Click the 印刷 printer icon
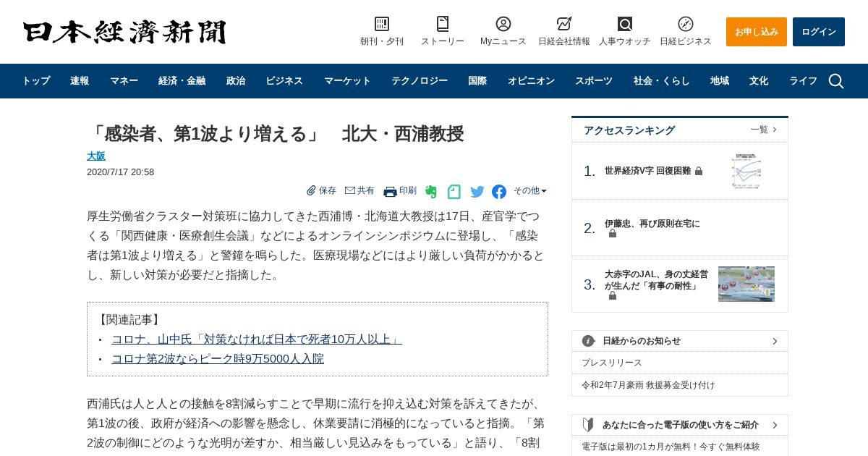This screenshot has width=868, height=456. [390, 191]
